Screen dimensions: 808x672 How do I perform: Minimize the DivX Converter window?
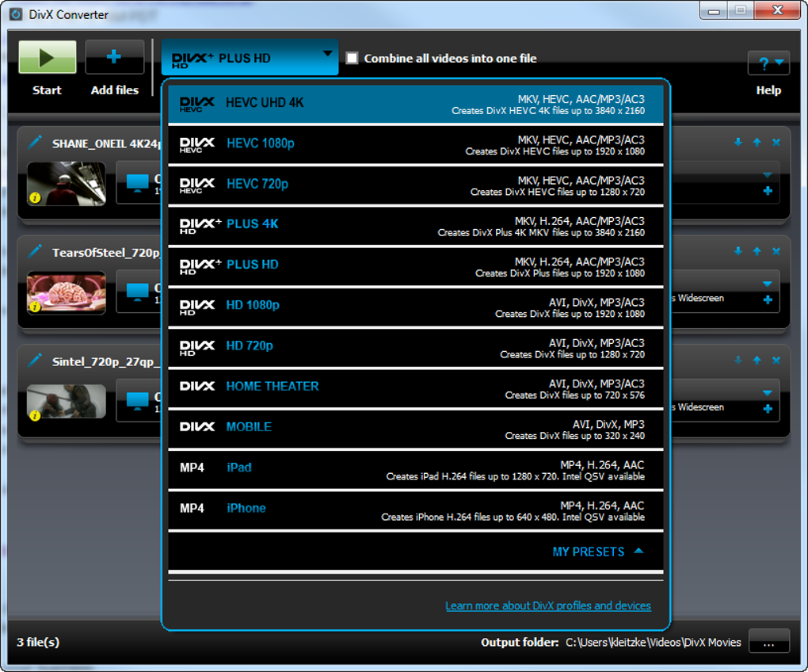click(x=714, y=11)
